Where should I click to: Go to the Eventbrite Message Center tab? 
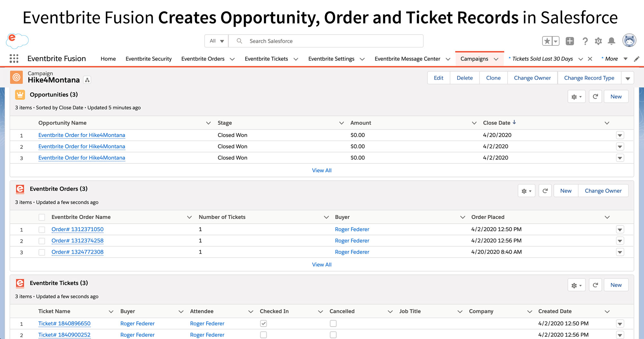click(x=407, y=59)
